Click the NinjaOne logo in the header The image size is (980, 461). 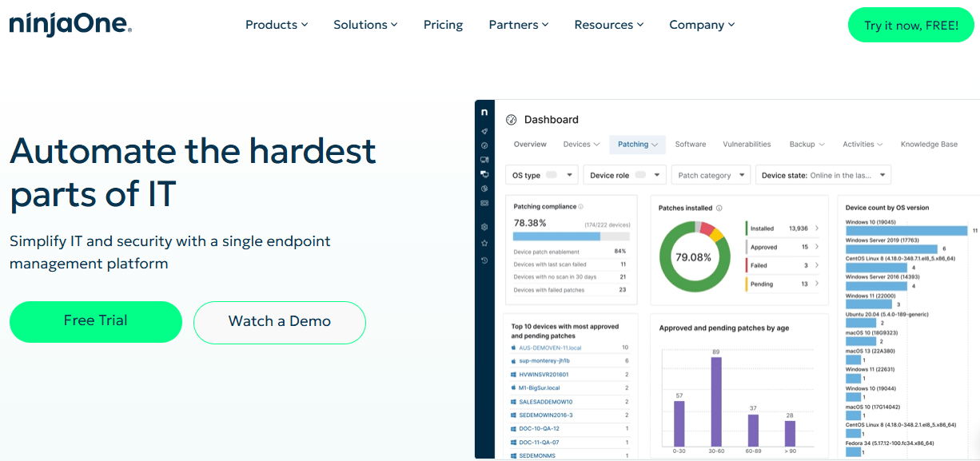coord(70,25)
